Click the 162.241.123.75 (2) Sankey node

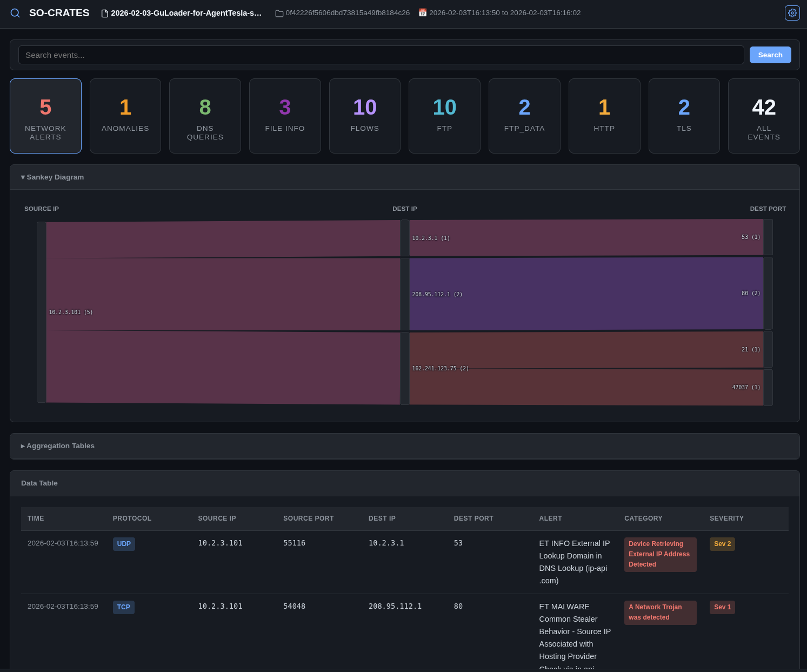(x=405, y=368)
